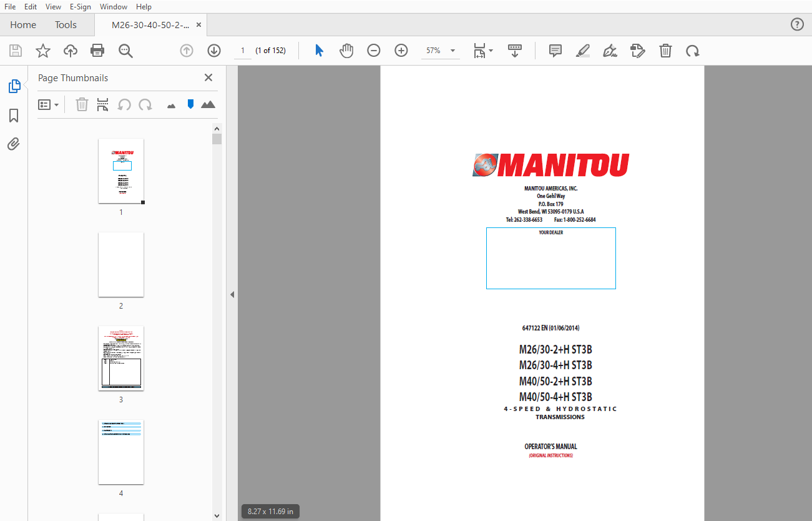The width and height of the screenshot is (812, 521).
Task: Switch to the Tools tab
Action: click(66, 25)
